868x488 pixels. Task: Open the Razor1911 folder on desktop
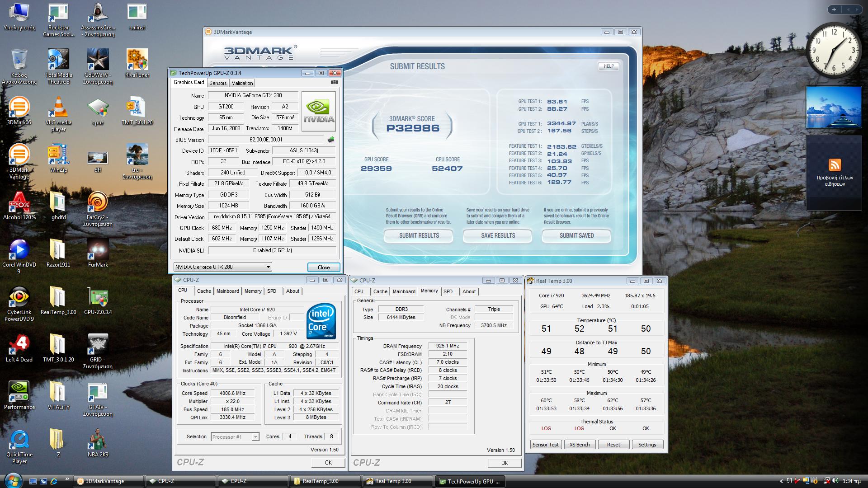[x=59, y=253]
